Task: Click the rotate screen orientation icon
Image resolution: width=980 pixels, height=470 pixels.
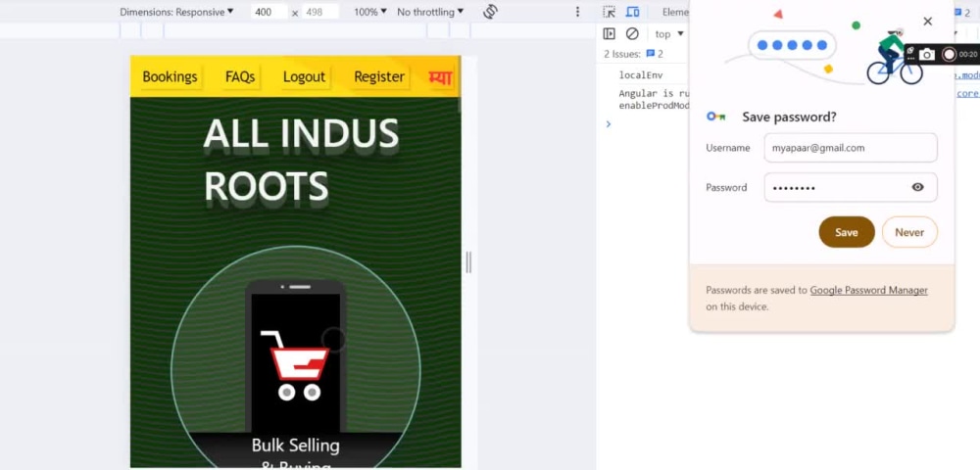Action: (x=491, y=12)
